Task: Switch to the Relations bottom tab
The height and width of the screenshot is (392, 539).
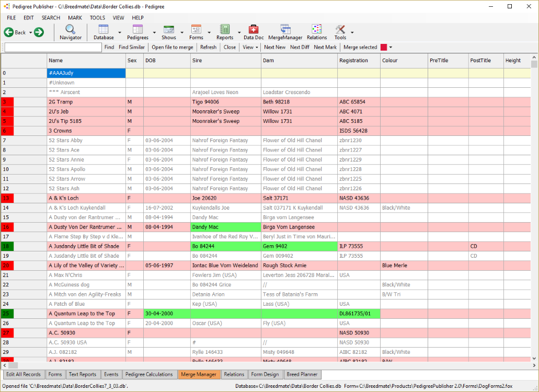Action: 234,374
